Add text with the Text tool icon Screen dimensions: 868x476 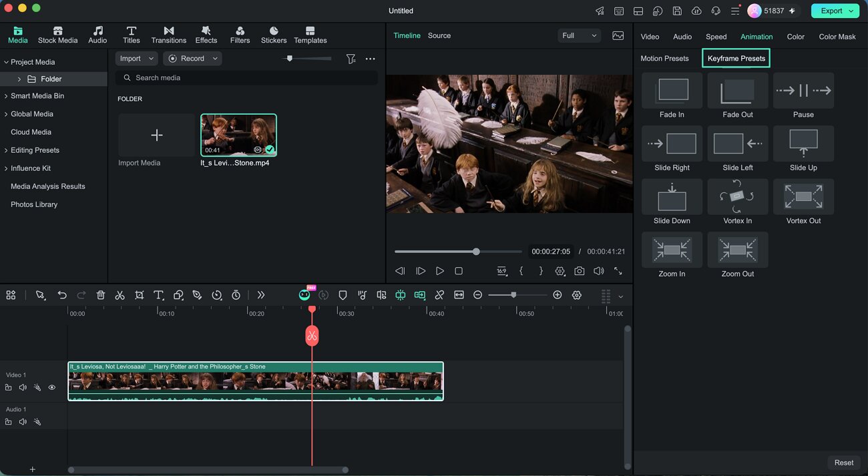[x=159, y=295]
